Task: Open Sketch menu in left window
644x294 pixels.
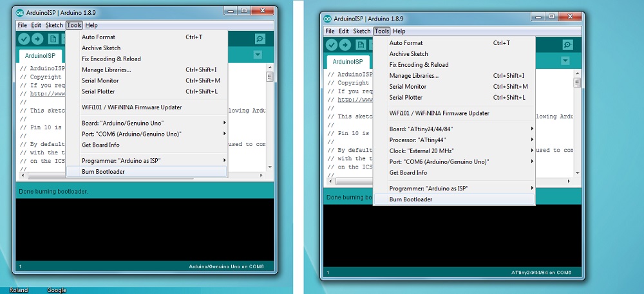Action: (x=54, y=26)
